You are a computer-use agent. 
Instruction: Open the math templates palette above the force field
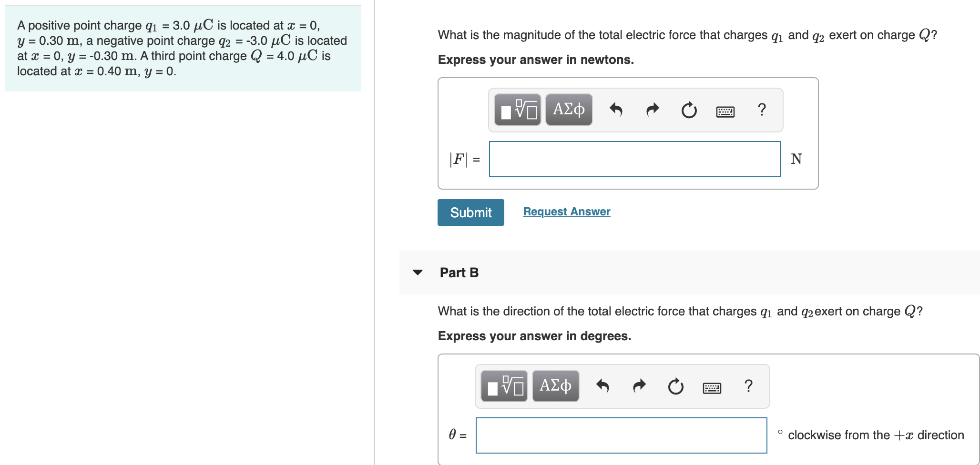click(518, 109)
